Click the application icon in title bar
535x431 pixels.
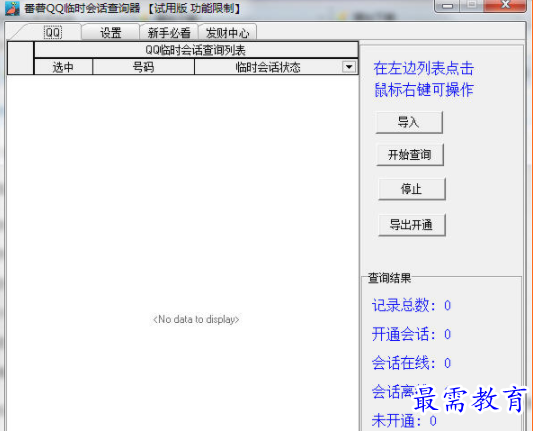pos(12,8)
